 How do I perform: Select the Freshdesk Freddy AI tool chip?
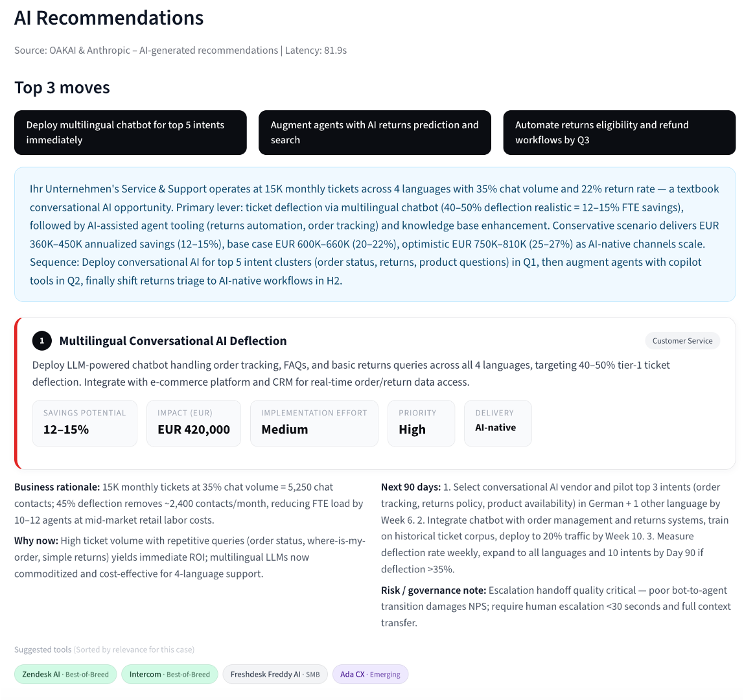(275, 674)
